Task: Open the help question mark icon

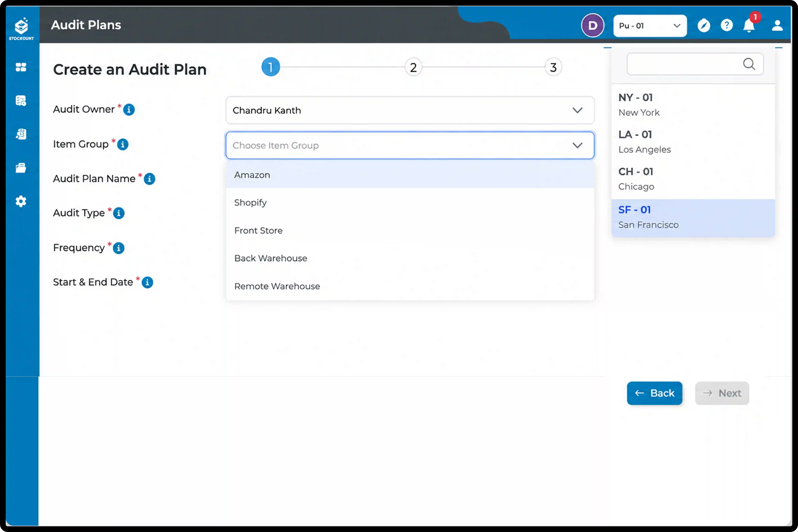Action: [x=727, y=25]
